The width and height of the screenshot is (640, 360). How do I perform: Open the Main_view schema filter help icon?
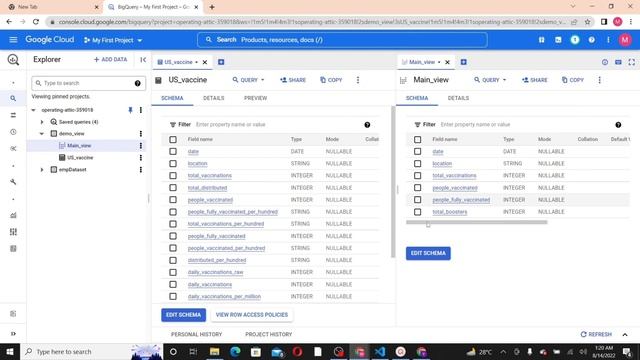pyautogui.click(x=618, y=125)
